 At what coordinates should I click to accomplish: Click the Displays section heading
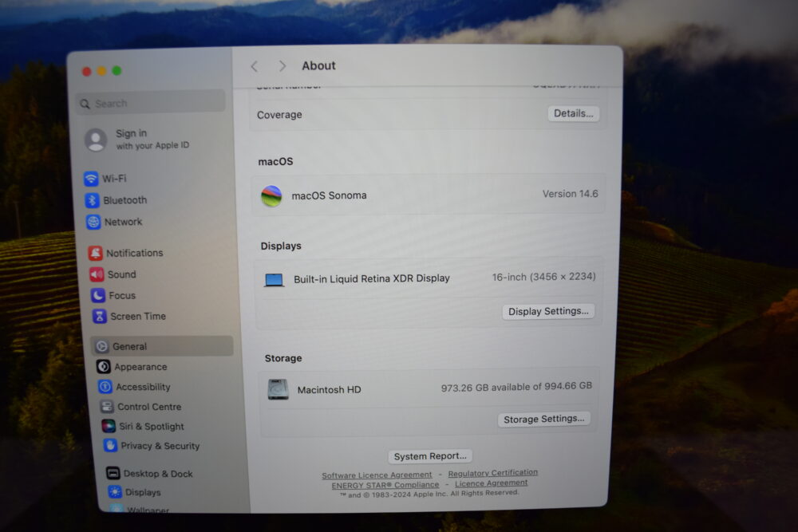tap(281, 246)
